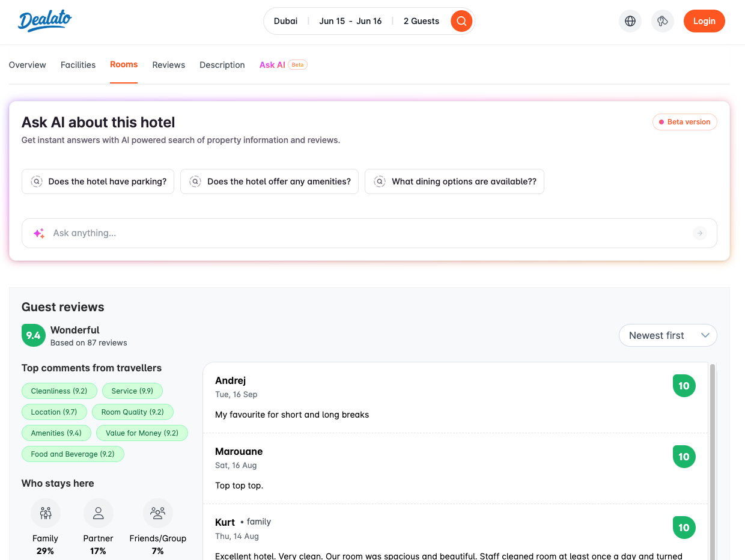Open the Reviews tab
Image resolution: width=745 pixels, height=560 pixels.
tap(169, 65)
